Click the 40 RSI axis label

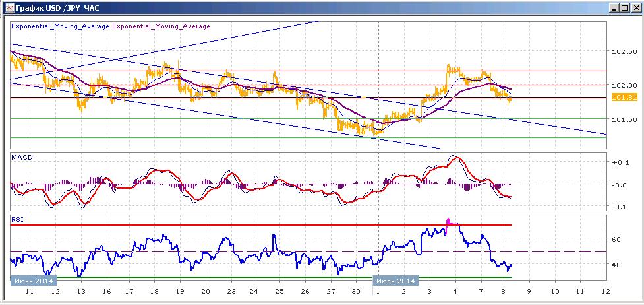[616, 265]
